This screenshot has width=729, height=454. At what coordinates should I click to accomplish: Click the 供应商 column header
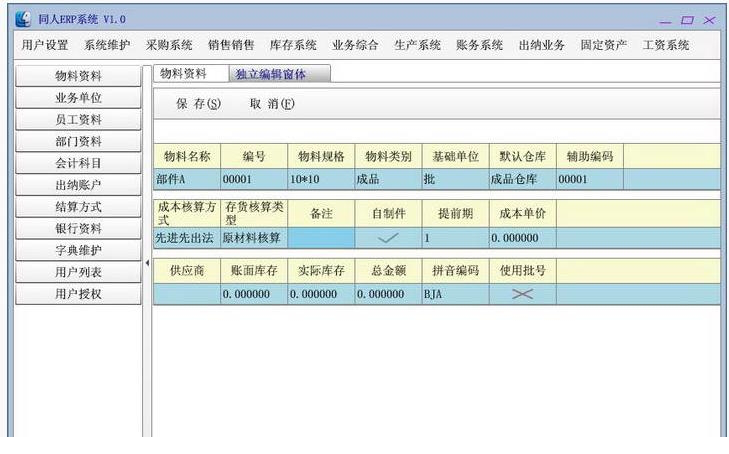point(187,270)
